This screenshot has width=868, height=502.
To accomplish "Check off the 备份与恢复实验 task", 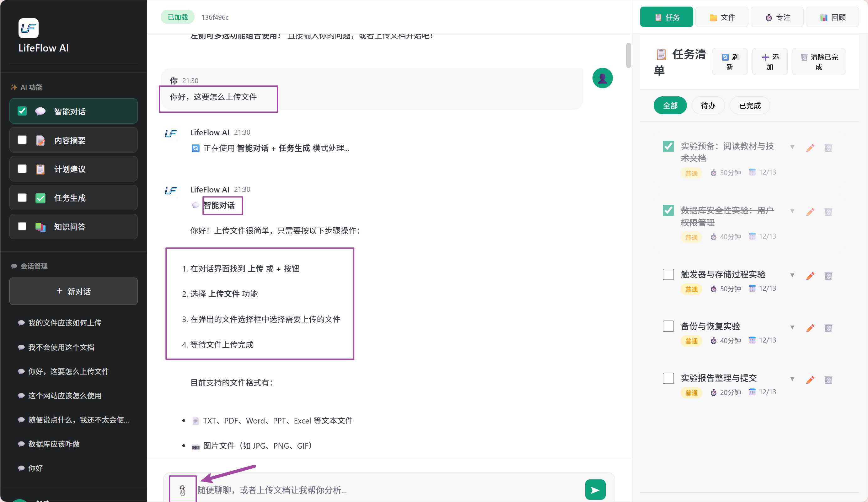I will tap(668, 326).
